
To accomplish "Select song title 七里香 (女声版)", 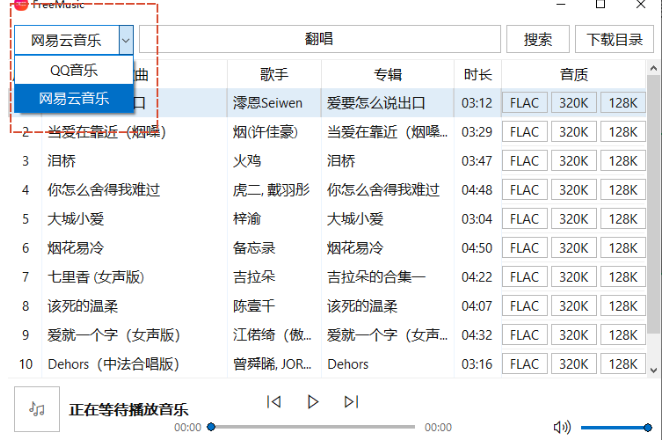I will click(x=96, y=277).
